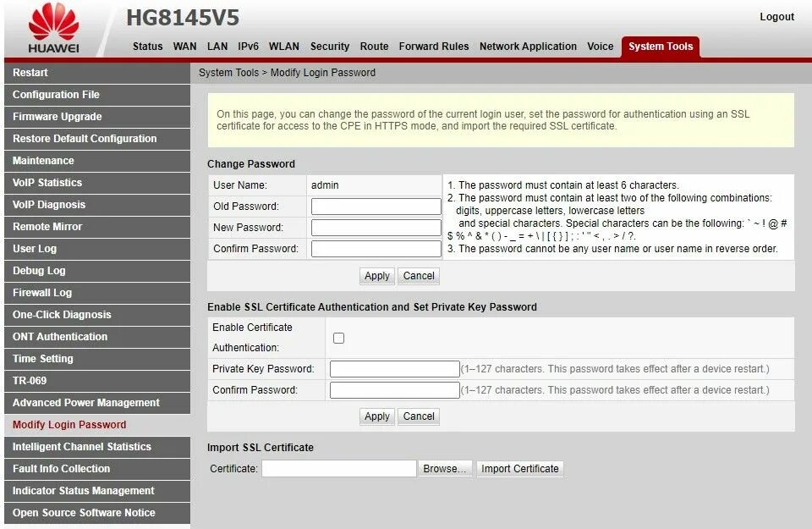812x529 pixels.
Task: Open the Debug Log page
Action: (x=97, y=271)
